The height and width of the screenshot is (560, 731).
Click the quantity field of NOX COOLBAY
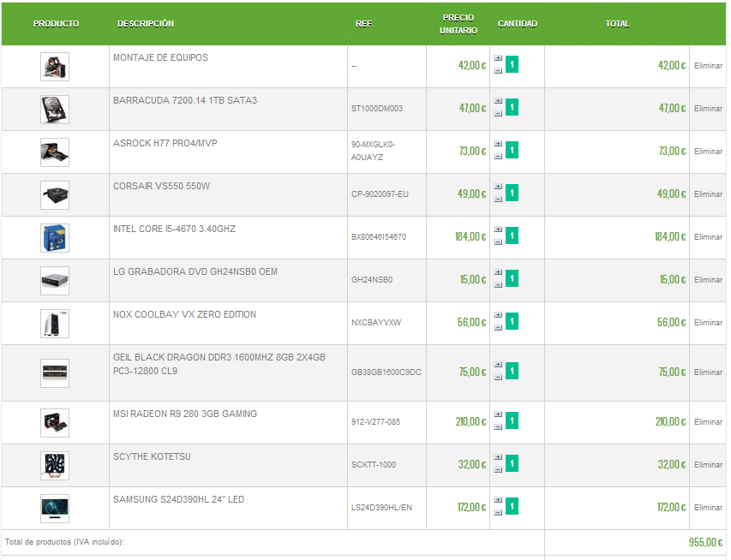point(512,321)
